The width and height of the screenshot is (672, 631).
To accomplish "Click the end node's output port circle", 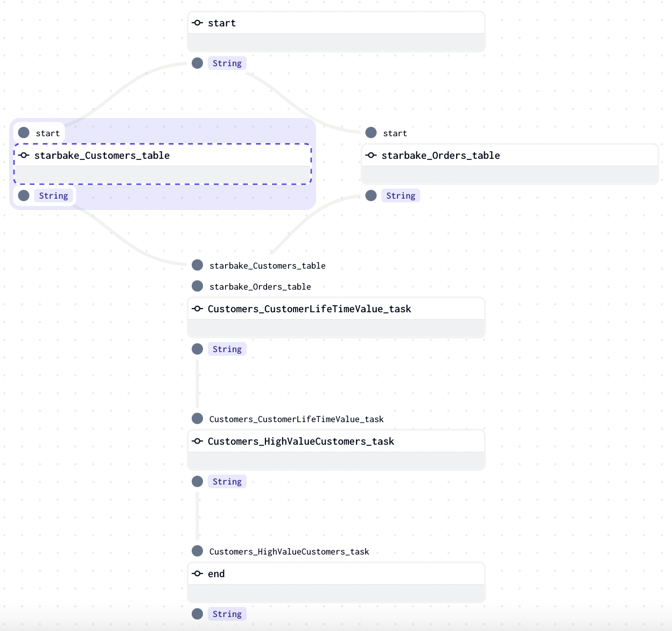I will pos(198,614).
